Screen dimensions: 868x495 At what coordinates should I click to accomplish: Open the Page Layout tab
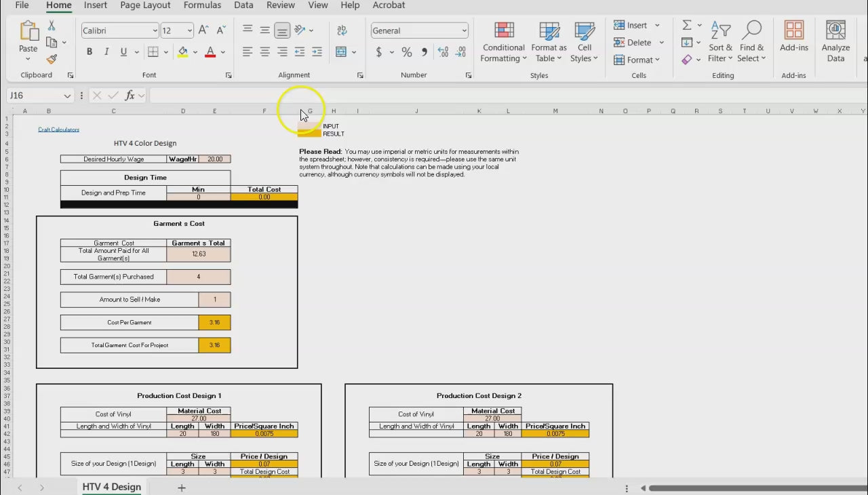point(145,5)
